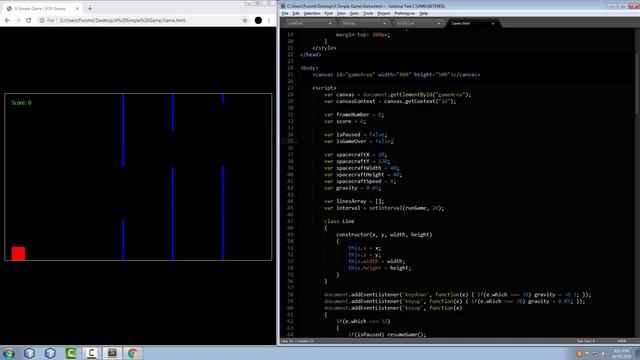Screen dimensions: 640x360
Task: Open a new Chrome tab with the plus button
Action: click(x=90, y=8)
